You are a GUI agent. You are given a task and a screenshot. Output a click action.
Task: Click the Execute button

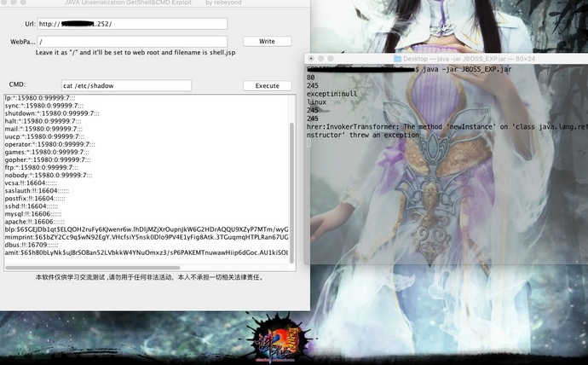coord(267,85)
